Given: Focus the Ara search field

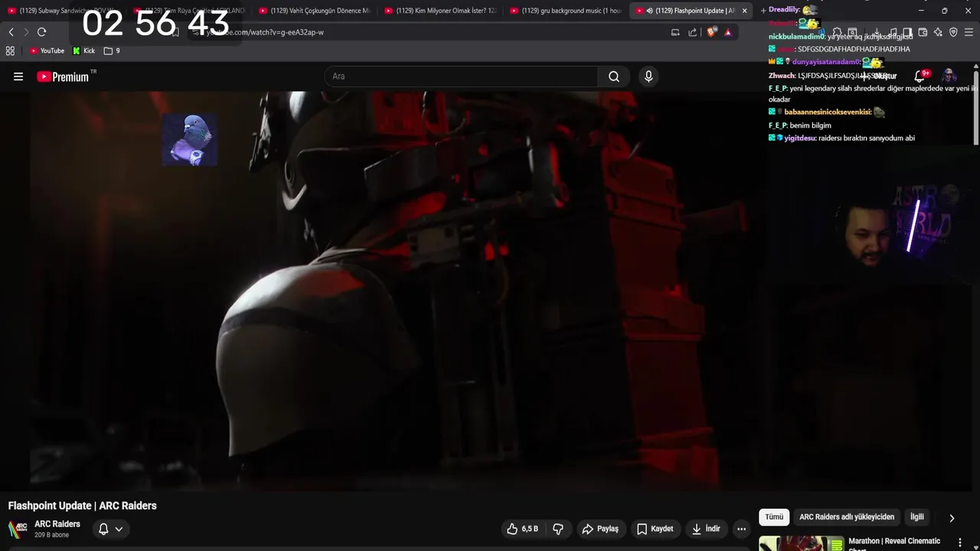Looking at the screenshot, I should (x=461, y=77).
